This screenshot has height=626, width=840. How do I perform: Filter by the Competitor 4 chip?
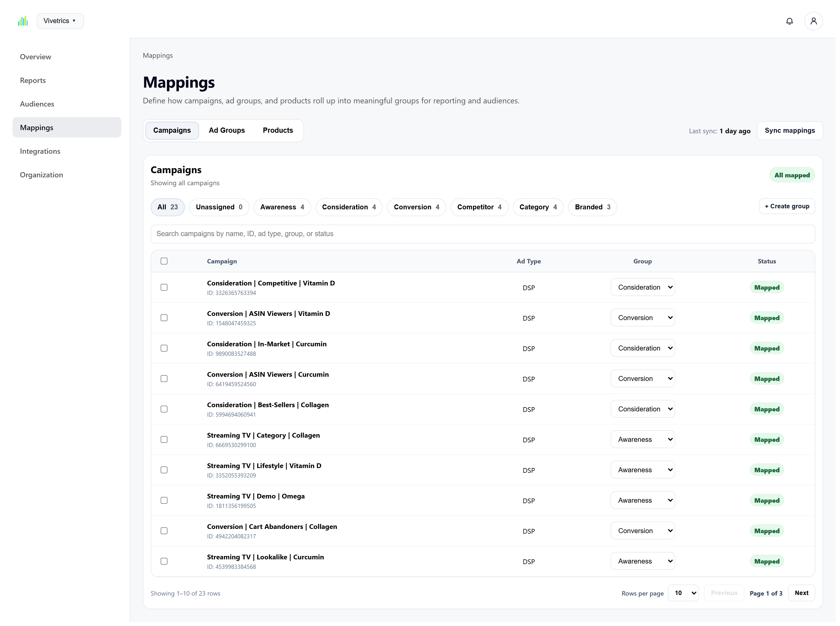(x=479, y=207)
